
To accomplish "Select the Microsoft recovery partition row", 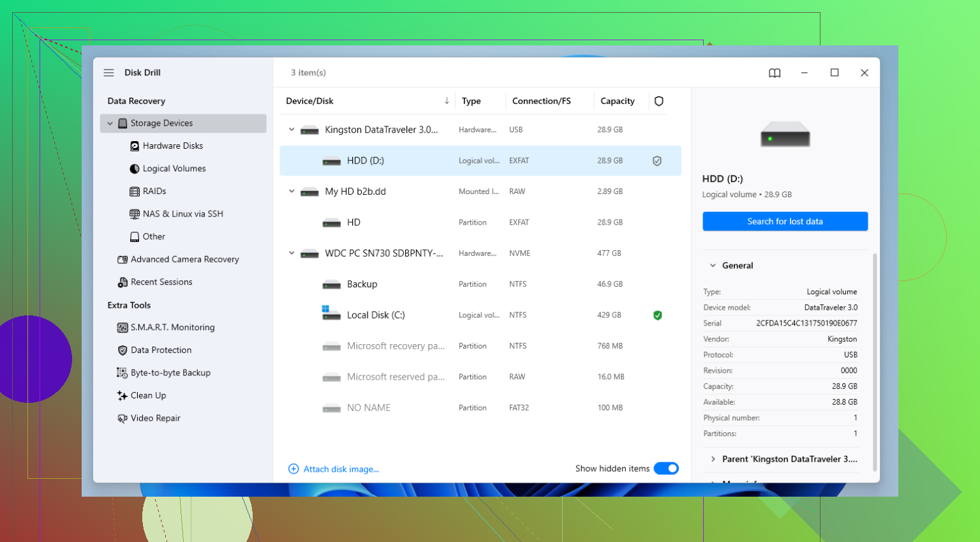I will click(x=480, y=346).
